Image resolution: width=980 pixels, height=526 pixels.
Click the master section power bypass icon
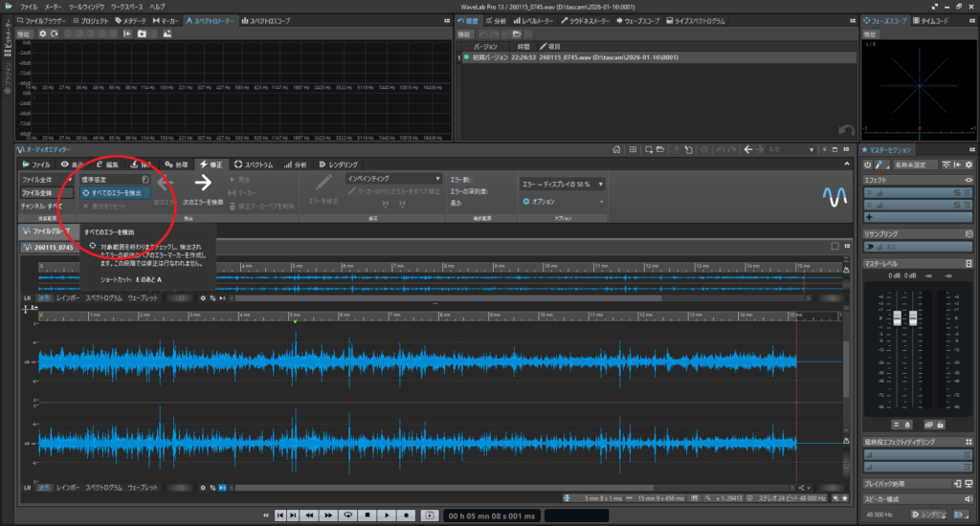tap(867, 164)
